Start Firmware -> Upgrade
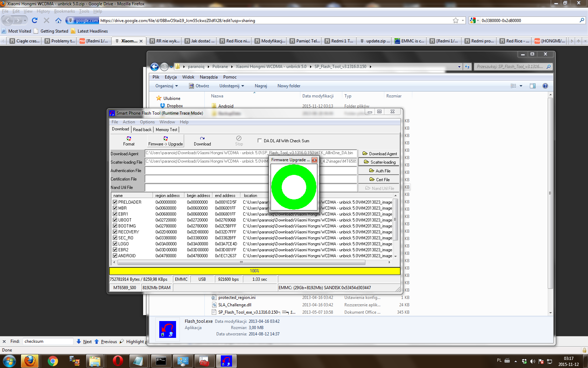588x368 pixels. [165, 141]
